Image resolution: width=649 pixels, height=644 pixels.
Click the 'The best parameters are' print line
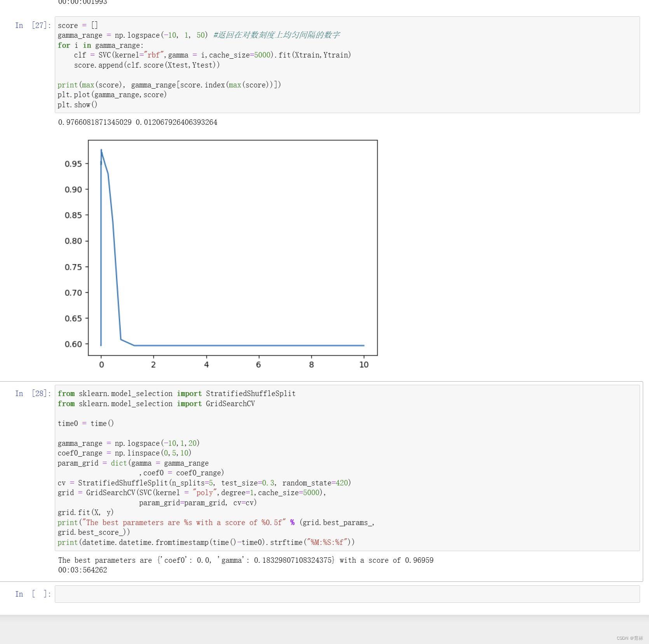(x=216, y=522)
